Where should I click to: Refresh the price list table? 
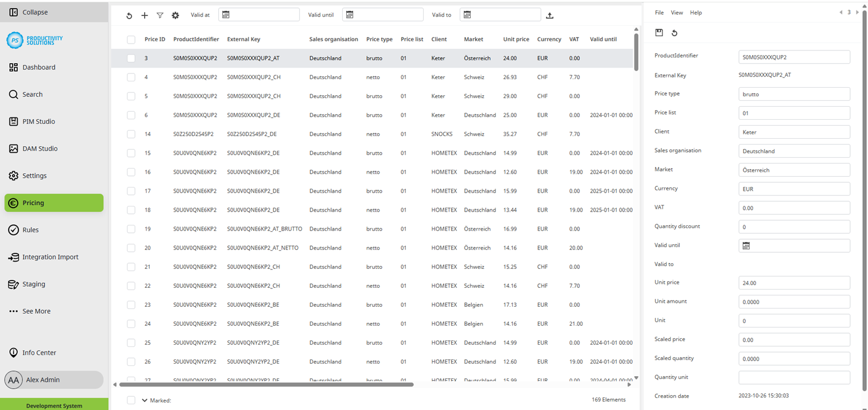(x=129, y=15)
